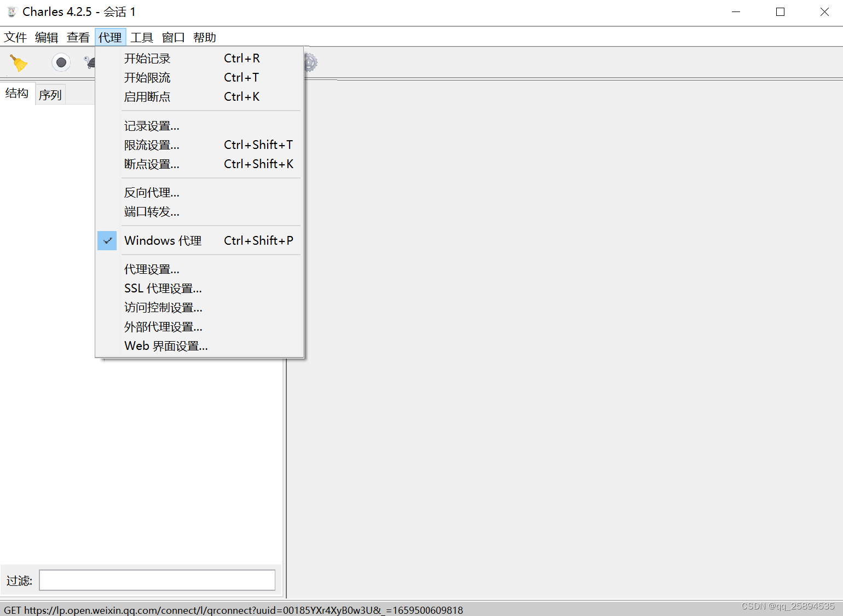Click the broom clear session icon
Viewport: 843px width, 616px height.
(19, 63)
